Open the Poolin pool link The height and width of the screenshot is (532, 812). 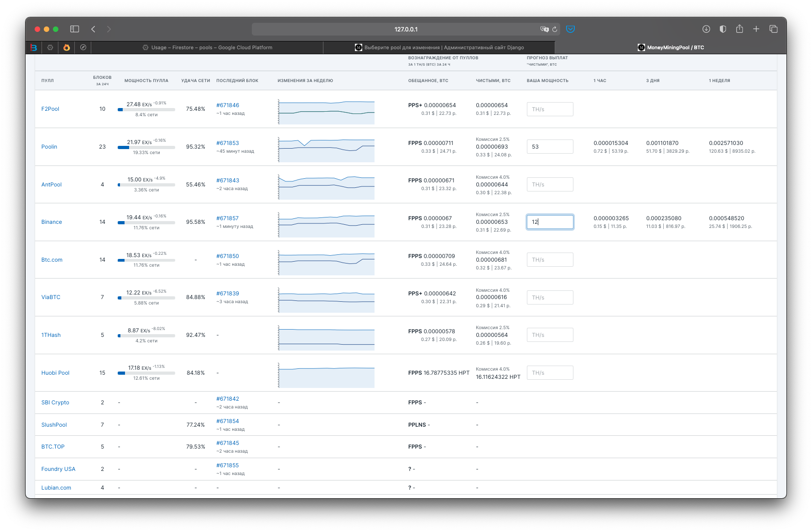tap(49, 147)
